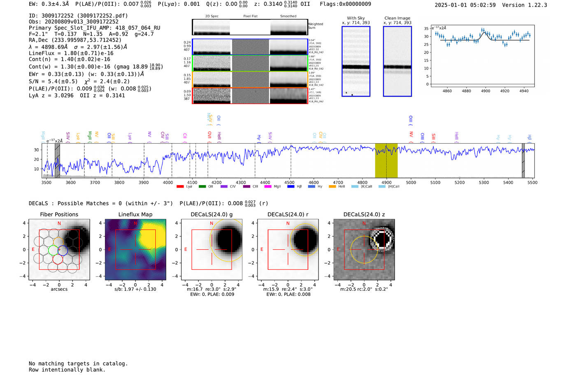Click the 2D Spec column header

coord(212,16)
